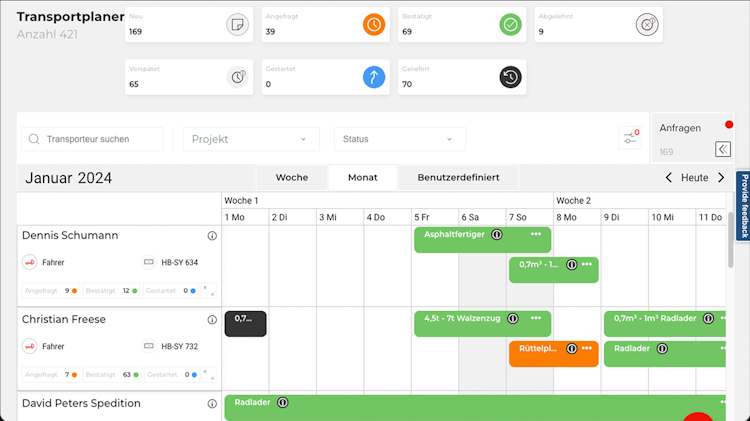Click the 8 Mo day column header
This screenshot has width=750, height=421.
577,217
